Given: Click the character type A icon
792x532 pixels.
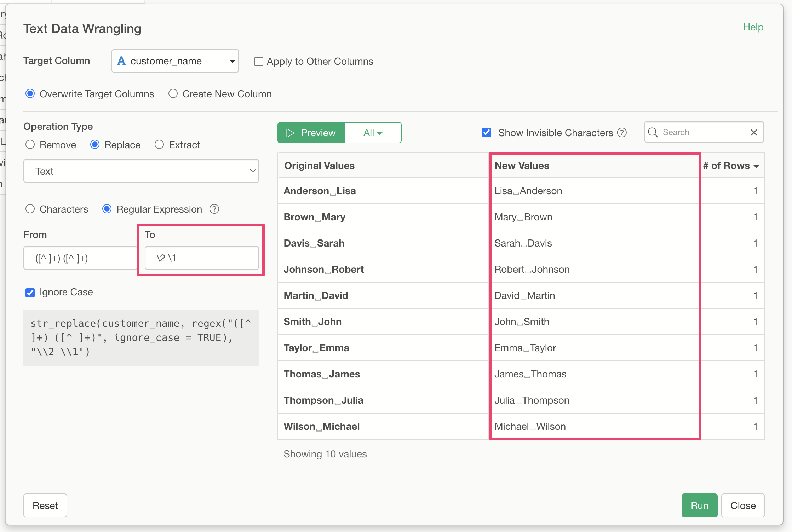Looking at the screenshot, I should coord(121,61).
